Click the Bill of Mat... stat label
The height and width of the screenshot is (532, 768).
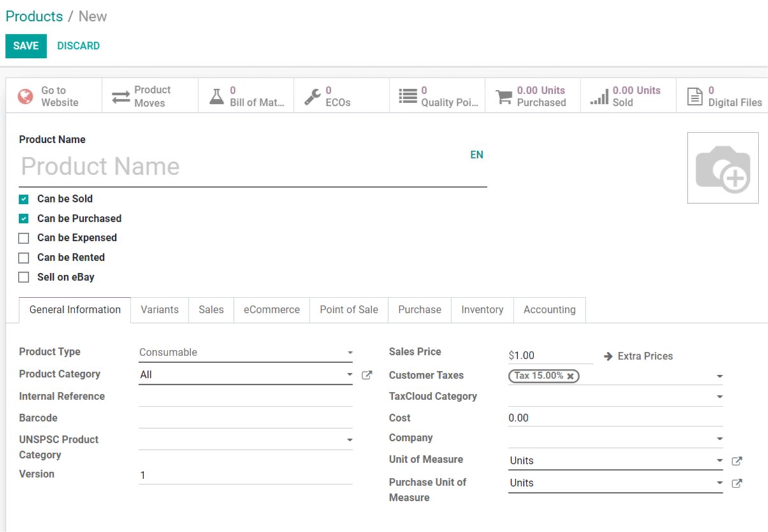tap(257, 103)
